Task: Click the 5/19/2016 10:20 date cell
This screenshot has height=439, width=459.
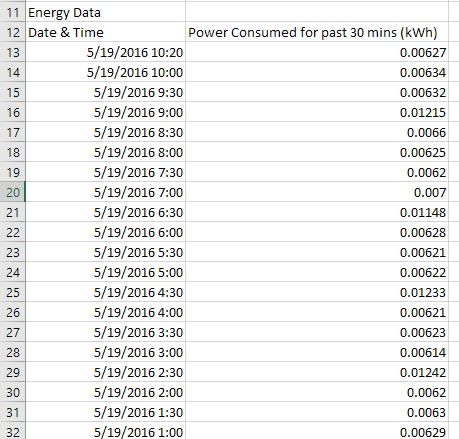Action: [105, 52]
